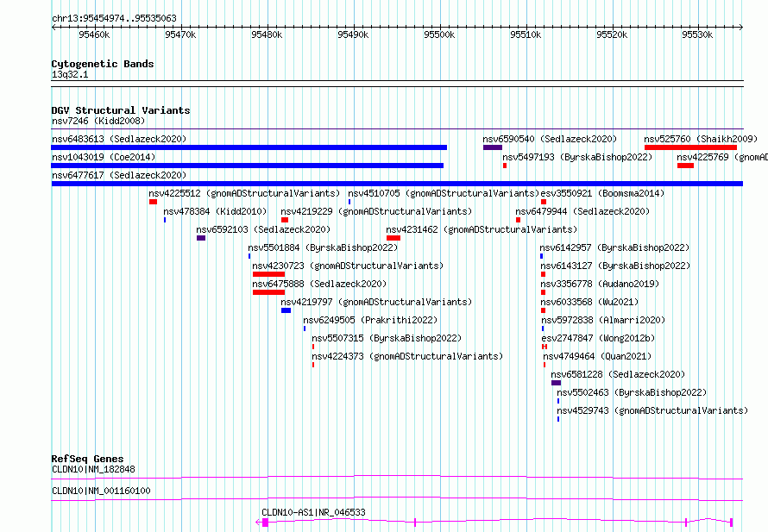Select the CLDN10|NM_001160100 gene label
The width and height of the screenshot is (768, 532).
101,491
